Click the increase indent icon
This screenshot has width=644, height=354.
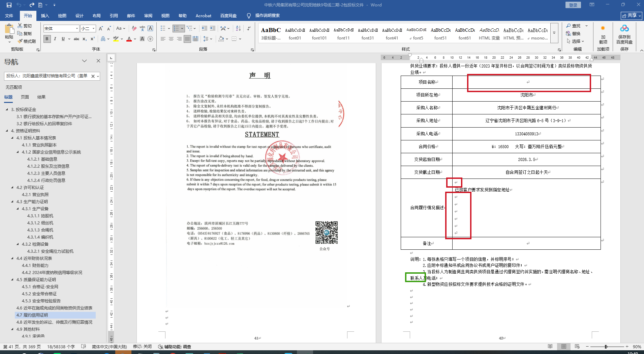point(213,29)
